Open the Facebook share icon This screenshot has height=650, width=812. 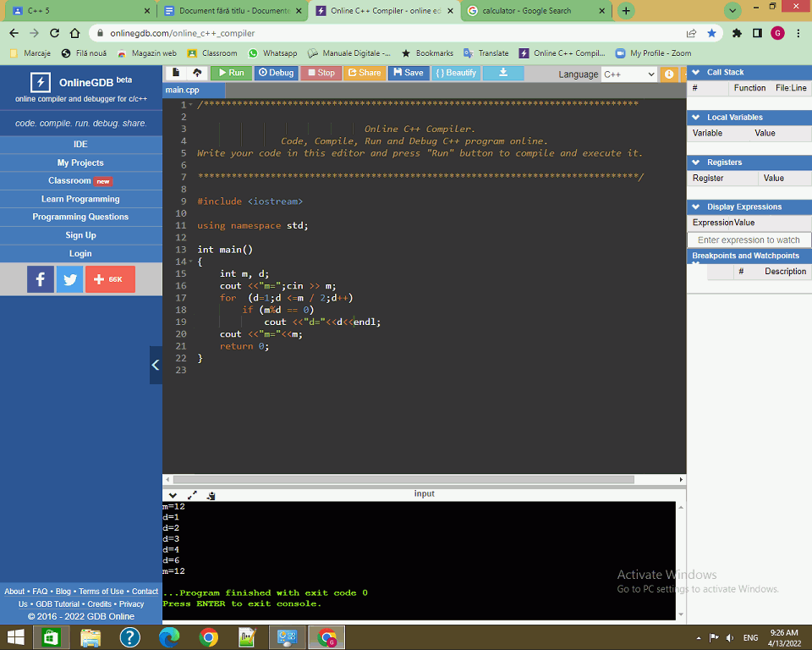point(41,279)
